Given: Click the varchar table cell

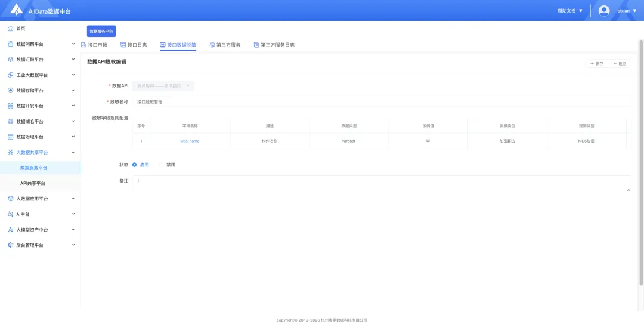Looking at the screenshot, I should tap(348, 141).
